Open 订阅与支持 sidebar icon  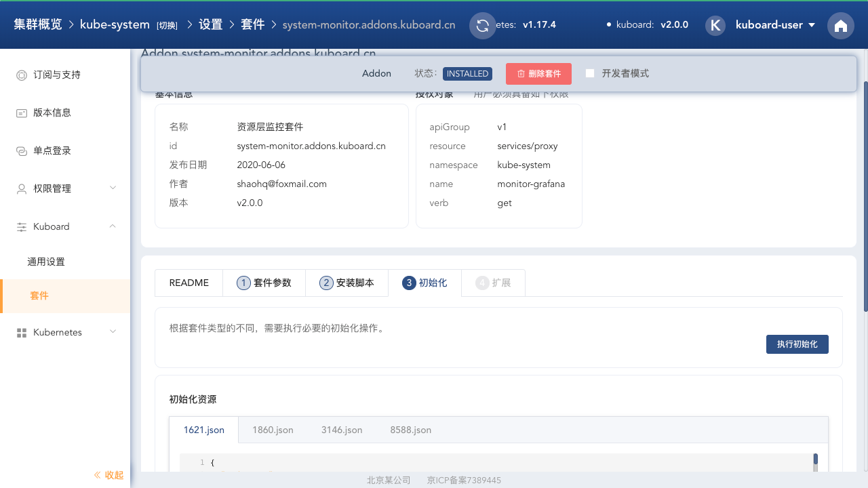(21, 75)
